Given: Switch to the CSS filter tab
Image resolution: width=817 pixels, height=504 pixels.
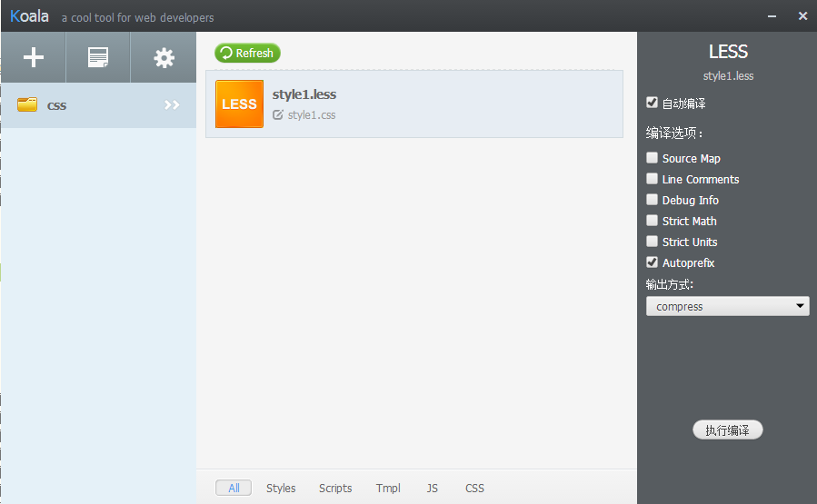Looking at the screenshot, I should pos(474,488).
